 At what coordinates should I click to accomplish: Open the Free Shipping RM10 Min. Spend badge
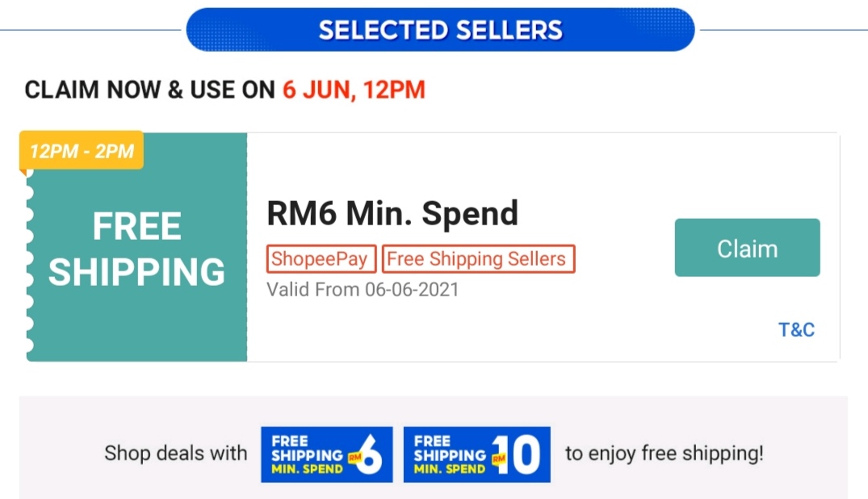click(476, 455)
